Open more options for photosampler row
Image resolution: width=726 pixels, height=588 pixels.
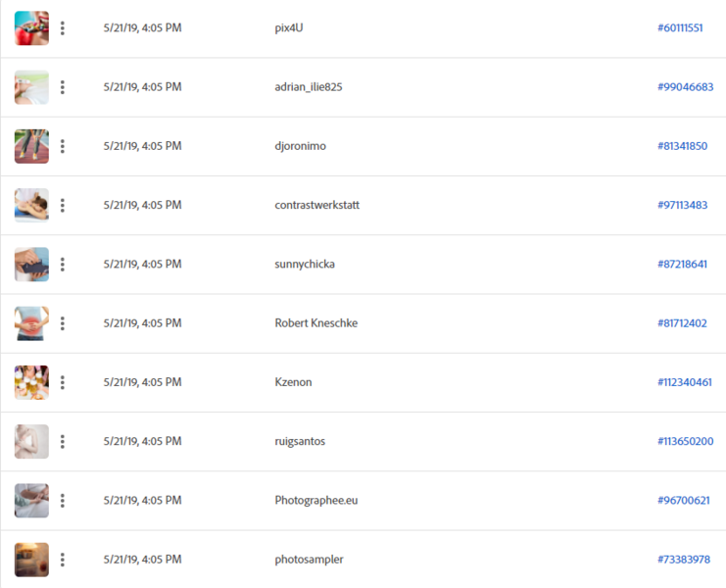[63, 560]
